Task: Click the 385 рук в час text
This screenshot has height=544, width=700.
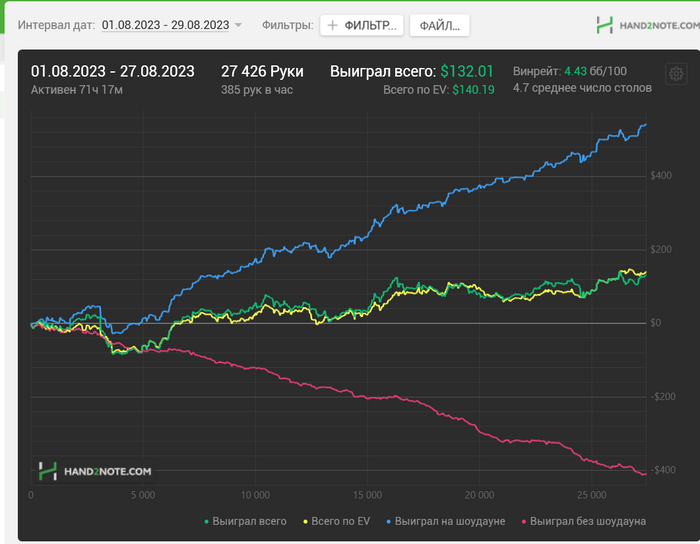Action: tap(257, 90)
